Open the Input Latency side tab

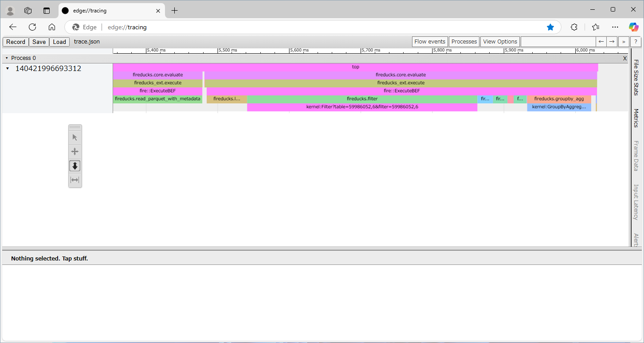(x=636, y=202)
